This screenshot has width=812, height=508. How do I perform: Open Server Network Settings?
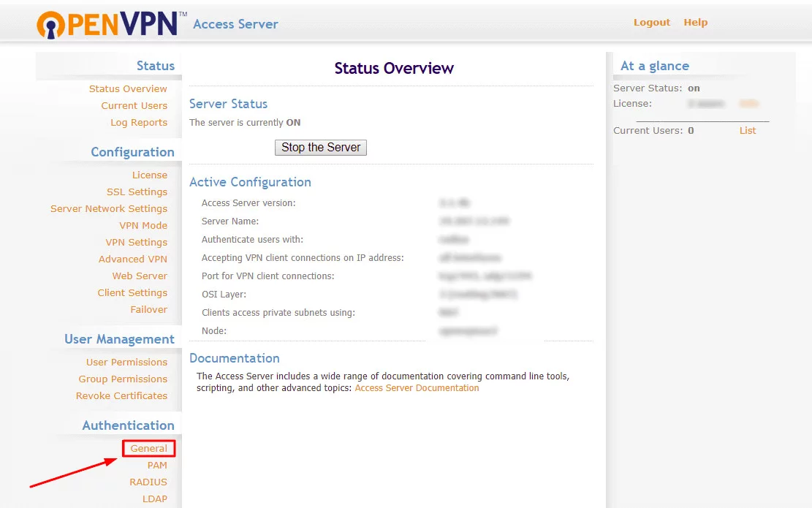[109, 209]
